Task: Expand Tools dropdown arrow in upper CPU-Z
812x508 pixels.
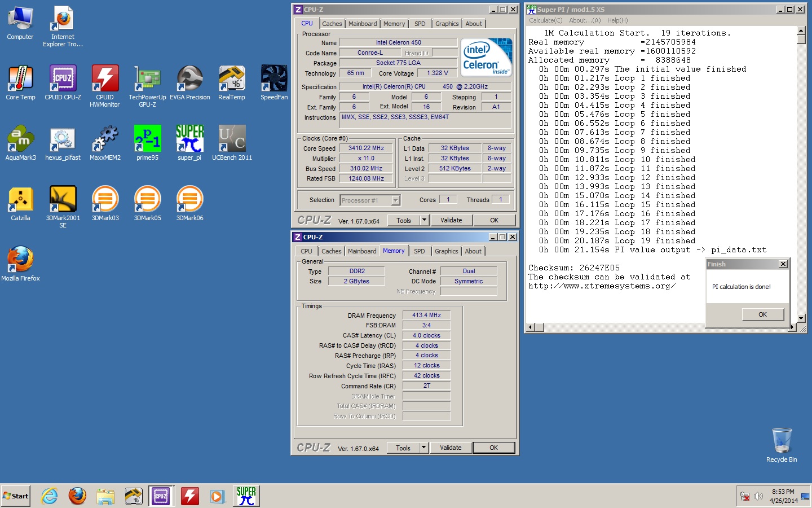Action: [425, 220]
